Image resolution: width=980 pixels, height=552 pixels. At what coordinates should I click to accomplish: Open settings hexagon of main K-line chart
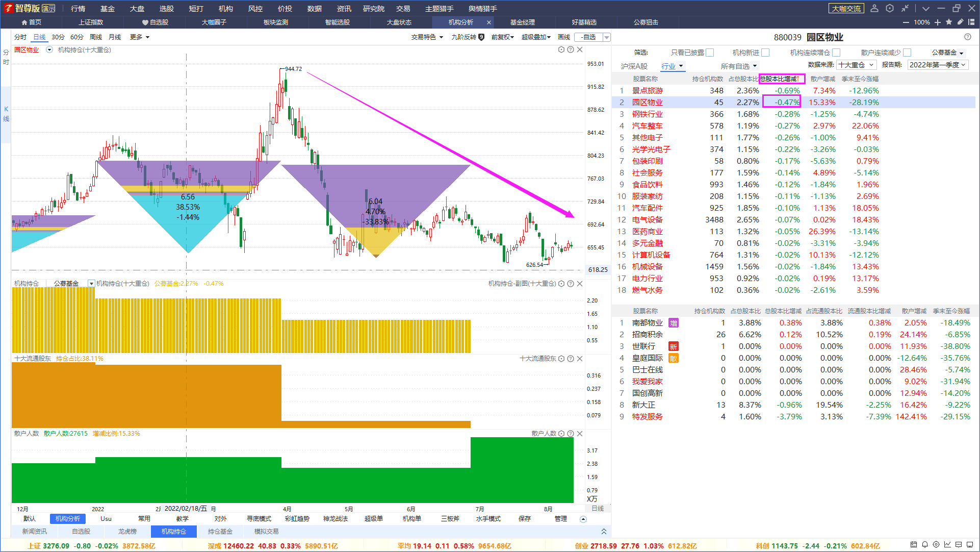point(561,49)
